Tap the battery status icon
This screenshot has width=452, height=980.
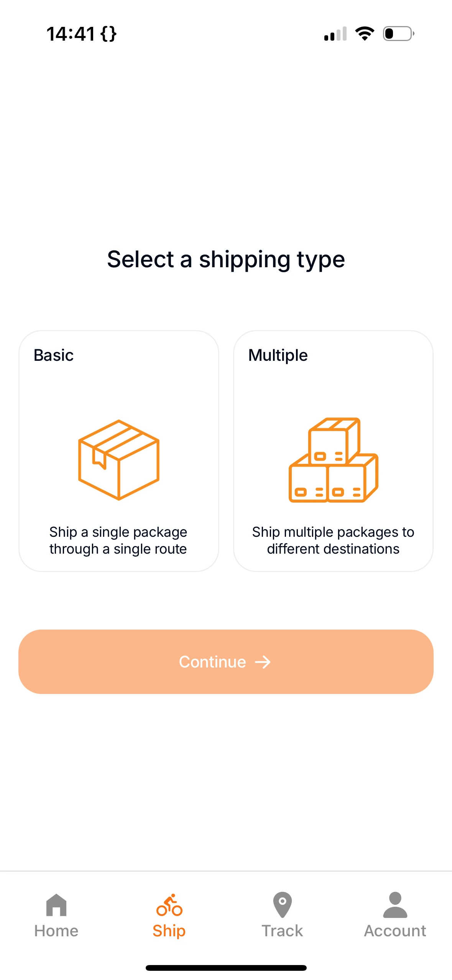398,34
